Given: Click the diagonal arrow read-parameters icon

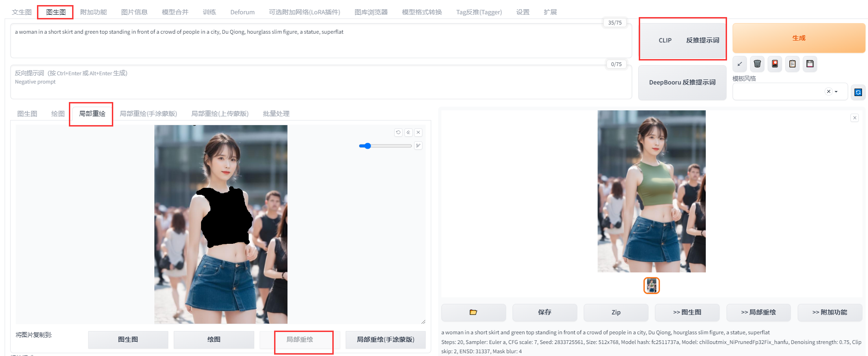Looking at the screenshot, I should [x=740, y=64].
